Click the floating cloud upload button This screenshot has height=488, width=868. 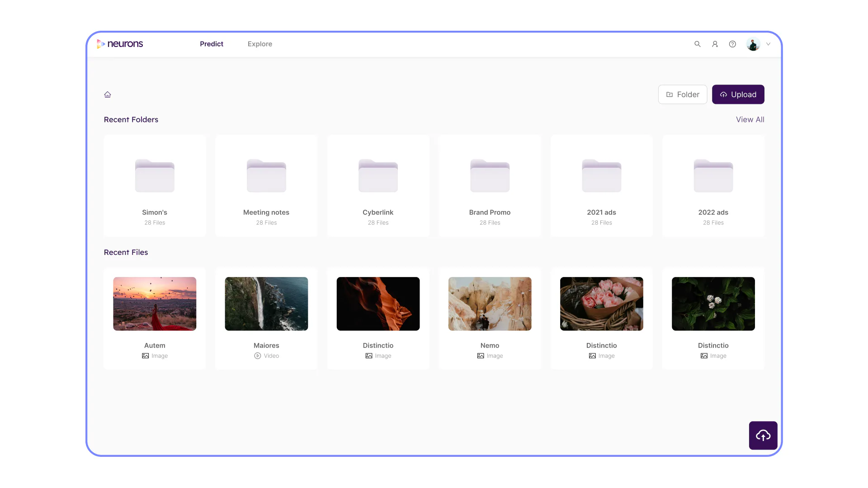[763, 436]
